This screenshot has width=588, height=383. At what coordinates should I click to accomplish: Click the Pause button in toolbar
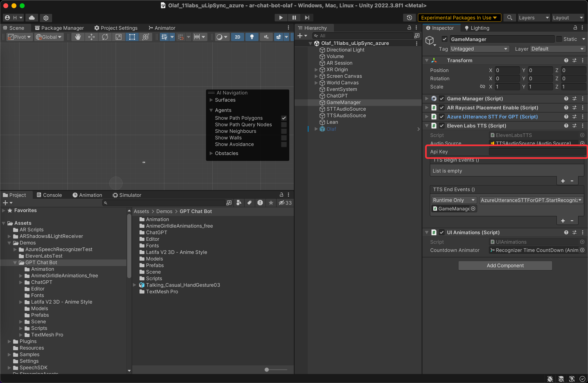coord(294,18)
